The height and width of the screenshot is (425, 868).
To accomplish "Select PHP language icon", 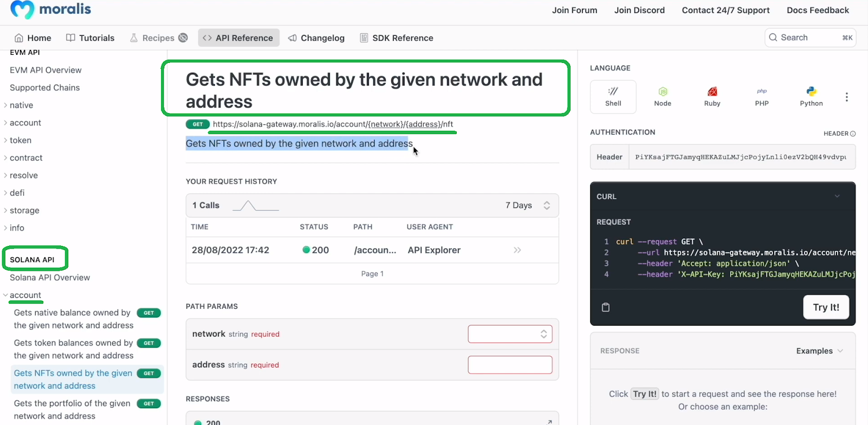I will [x=762, y=97].
